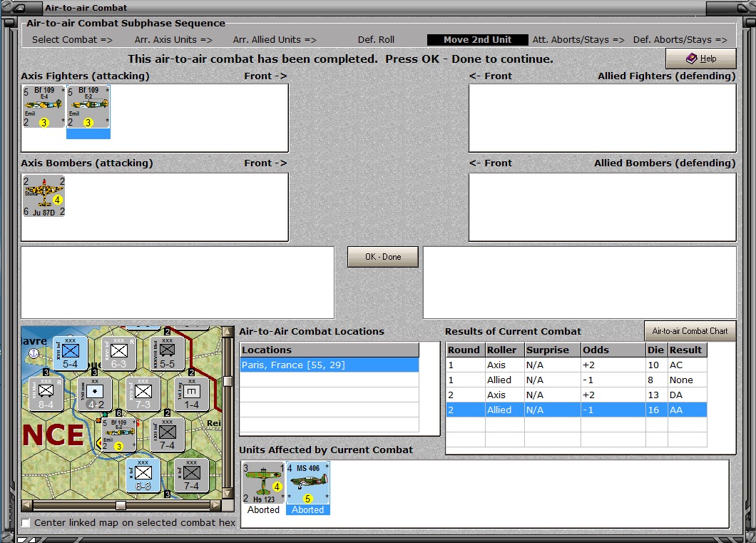Screen dimensions: 756x543
Task: Click the Att. Aborts/Stays subphase step
Action: click(x=578, y=39)
